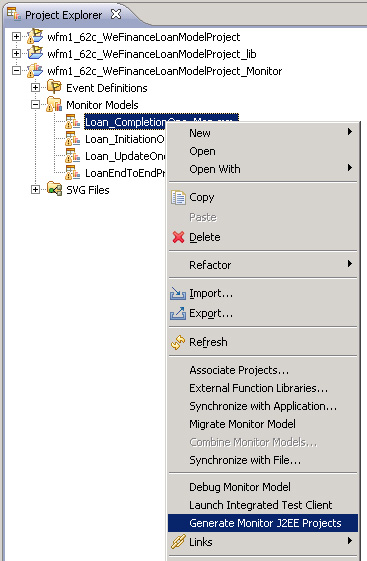Click the Monitor Models folder icon

click(x=54, y=104)
